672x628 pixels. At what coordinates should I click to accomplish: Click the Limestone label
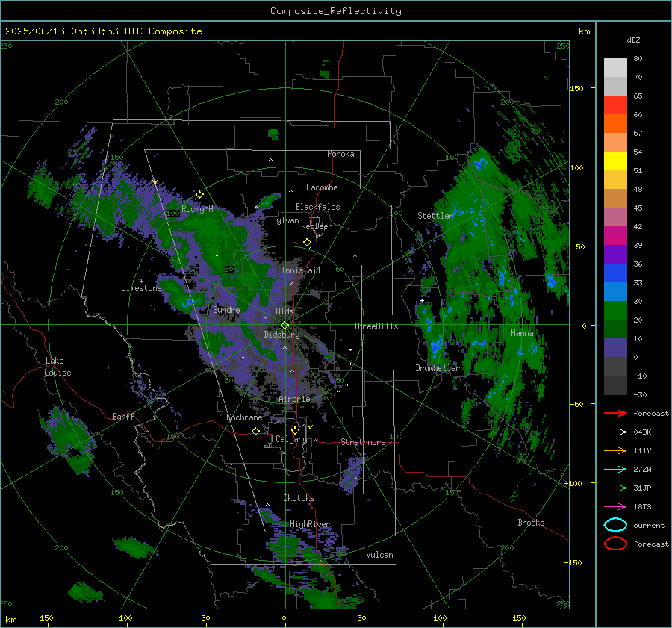(x=141, y=288)
